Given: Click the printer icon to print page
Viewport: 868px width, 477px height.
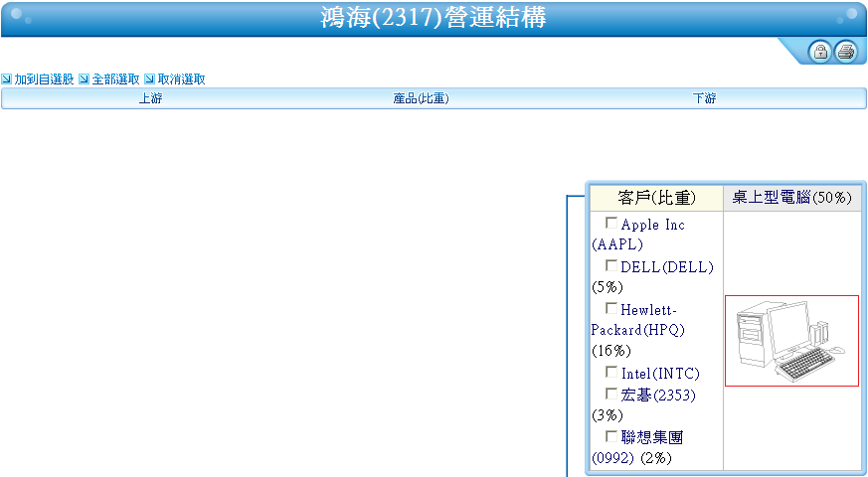Looking at the screenshot, I should 845,52.
